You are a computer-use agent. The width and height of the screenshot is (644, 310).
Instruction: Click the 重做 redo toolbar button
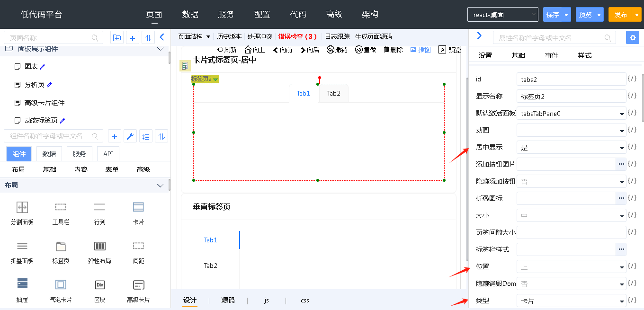coord(366,50)
